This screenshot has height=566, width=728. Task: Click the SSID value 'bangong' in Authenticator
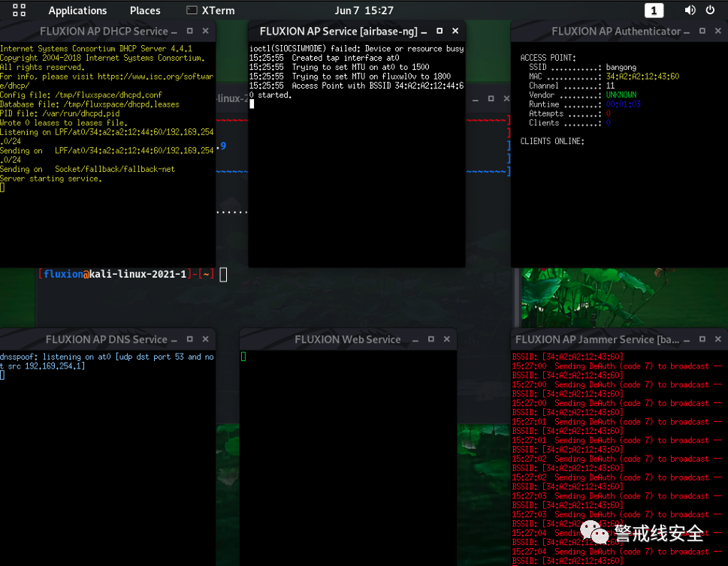coord(621,68)
